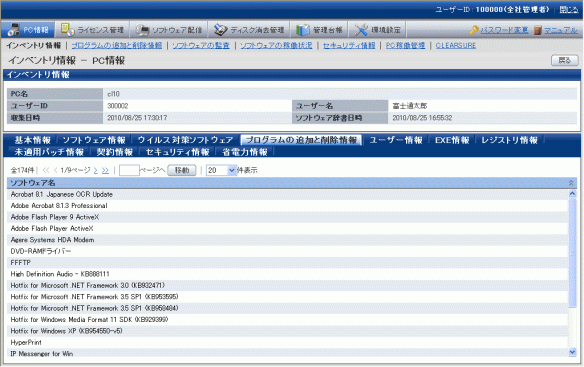This screenshot has width=584, height=367.
Task: Switch to レジストリ情報 tab
Action: [x=510, y=140]
